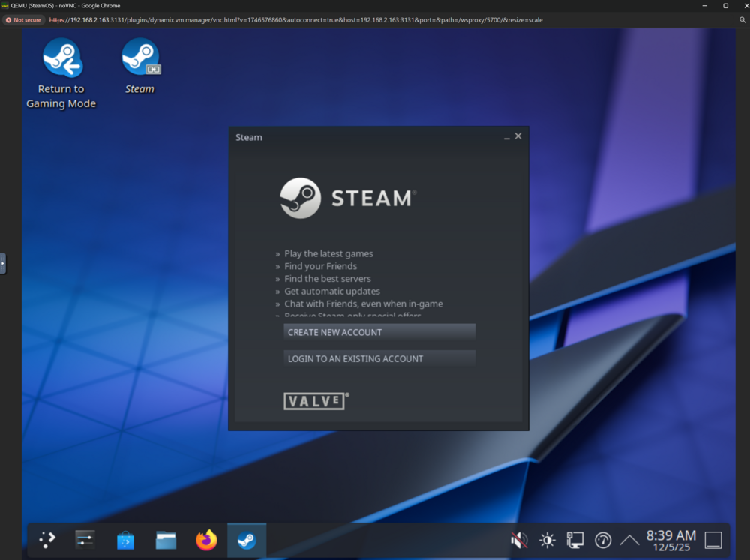
Task: Expand the hidden system tray icons arrow
Action: (629, 540)
